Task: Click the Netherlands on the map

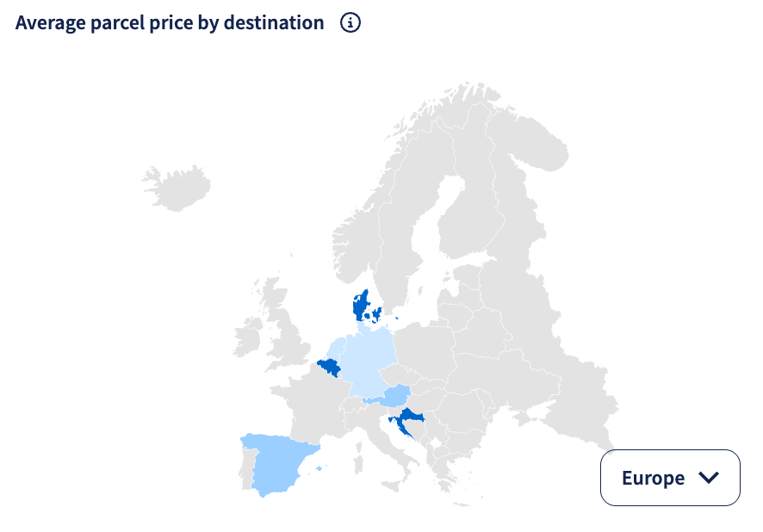Action: coord(335,350)
